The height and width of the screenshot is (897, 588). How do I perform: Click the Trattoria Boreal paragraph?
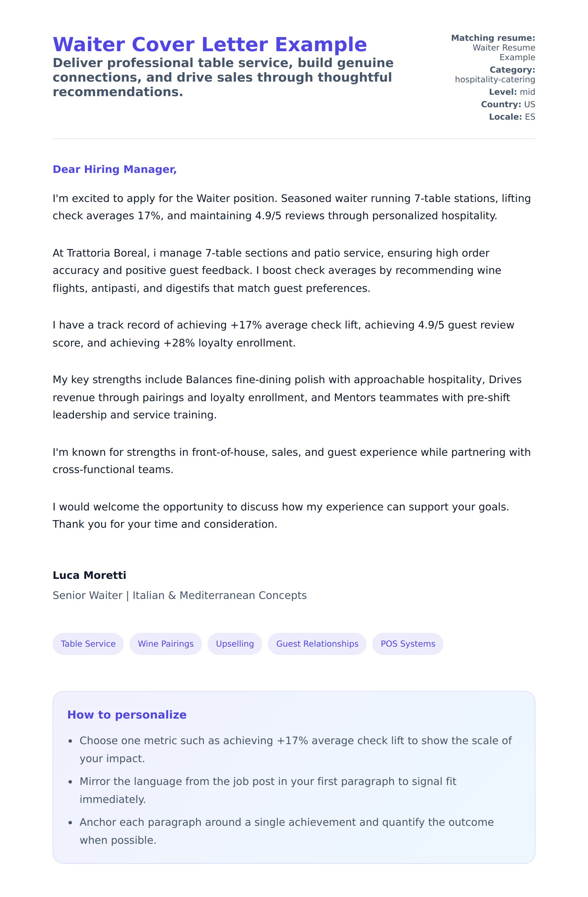[276, 270]
